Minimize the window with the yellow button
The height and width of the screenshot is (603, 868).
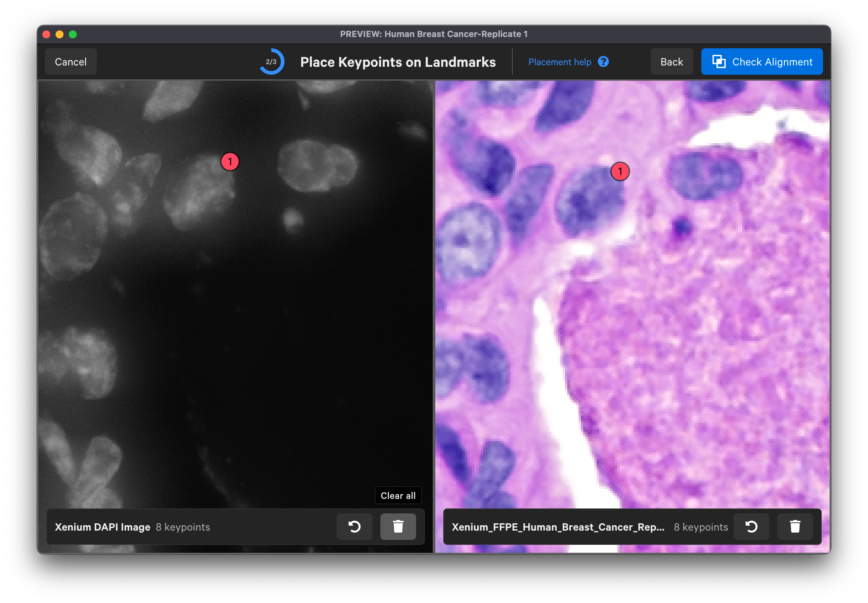pos(60,34)
